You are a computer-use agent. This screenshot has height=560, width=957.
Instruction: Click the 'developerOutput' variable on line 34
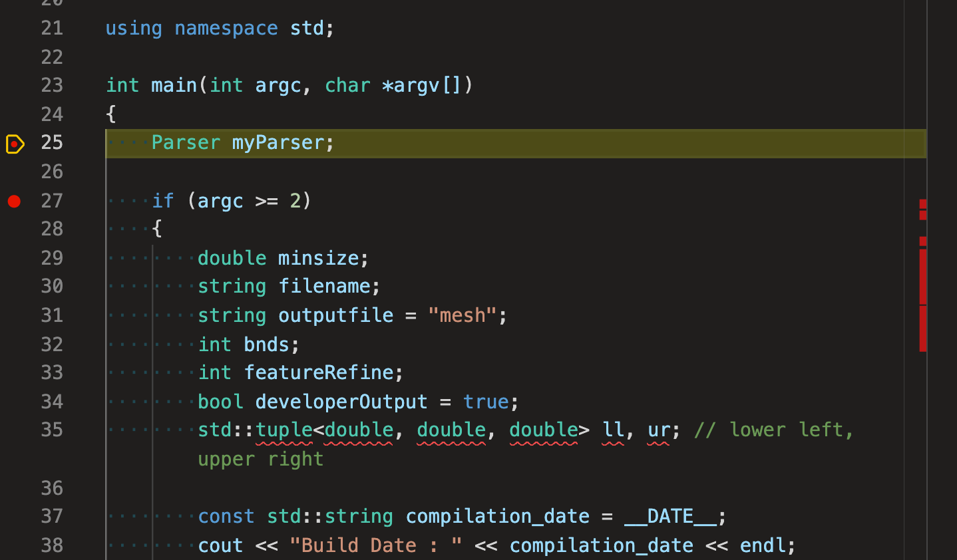[341, 402]
